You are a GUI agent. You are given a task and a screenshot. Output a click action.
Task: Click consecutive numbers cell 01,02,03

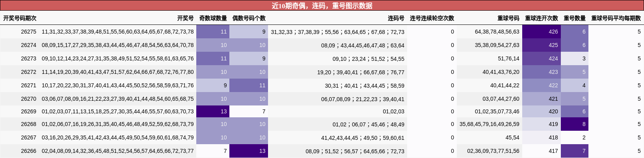point(337,111)
